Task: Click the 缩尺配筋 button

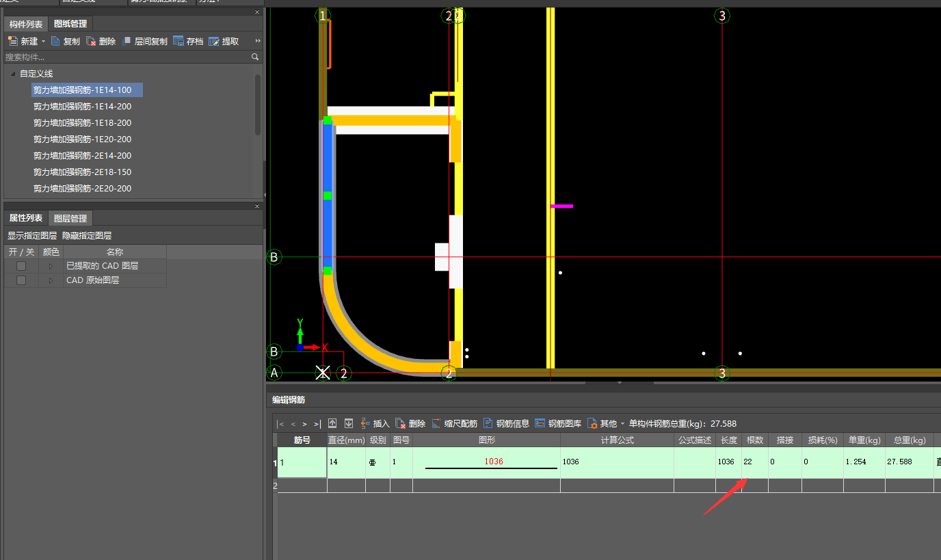Action: pos(455,424)
